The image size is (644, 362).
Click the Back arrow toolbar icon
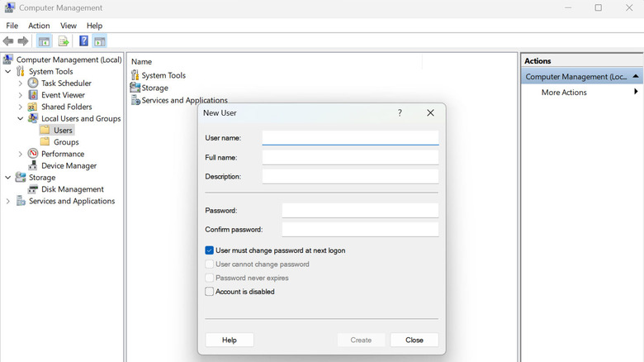pyautogui.click(x=8, y=41)
